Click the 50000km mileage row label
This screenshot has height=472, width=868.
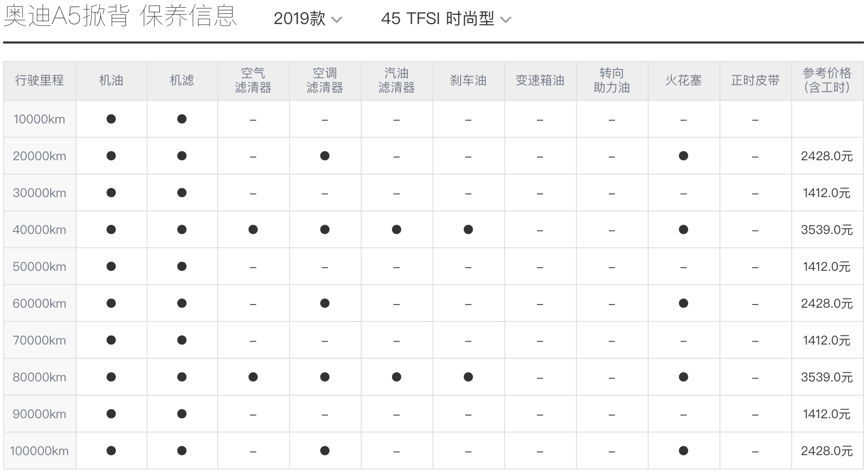tap(39, 267)
